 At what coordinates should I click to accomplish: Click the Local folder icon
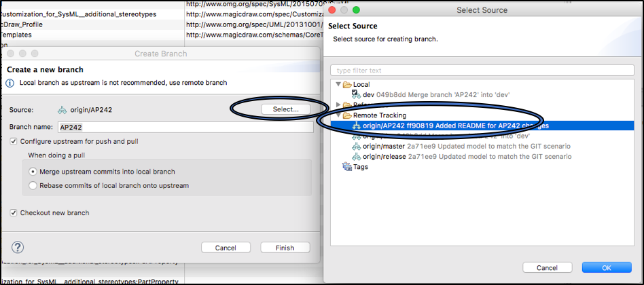coord(347,85)
